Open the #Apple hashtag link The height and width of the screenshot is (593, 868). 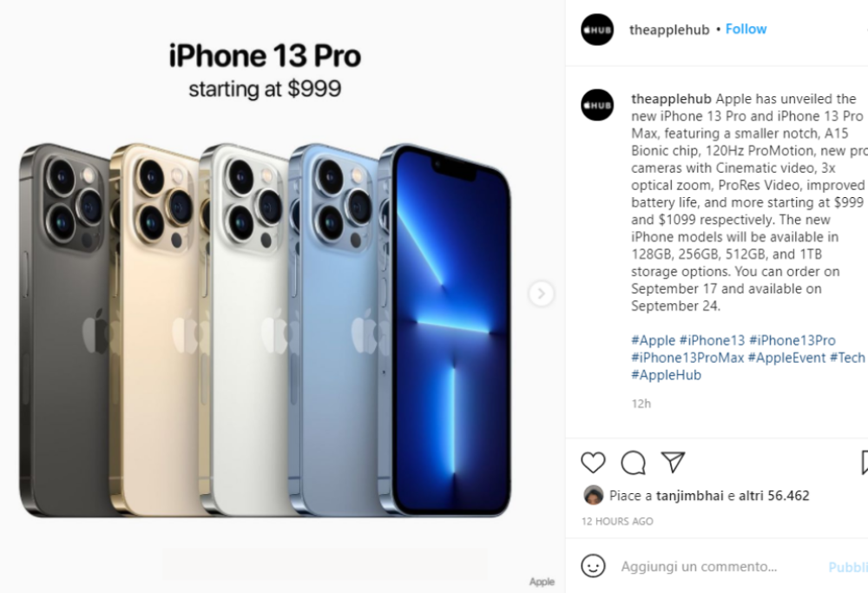(654, 340)
